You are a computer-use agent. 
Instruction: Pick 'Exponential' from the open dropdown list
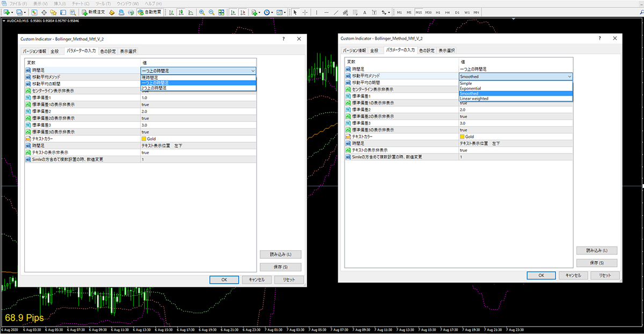coord(470,88)
